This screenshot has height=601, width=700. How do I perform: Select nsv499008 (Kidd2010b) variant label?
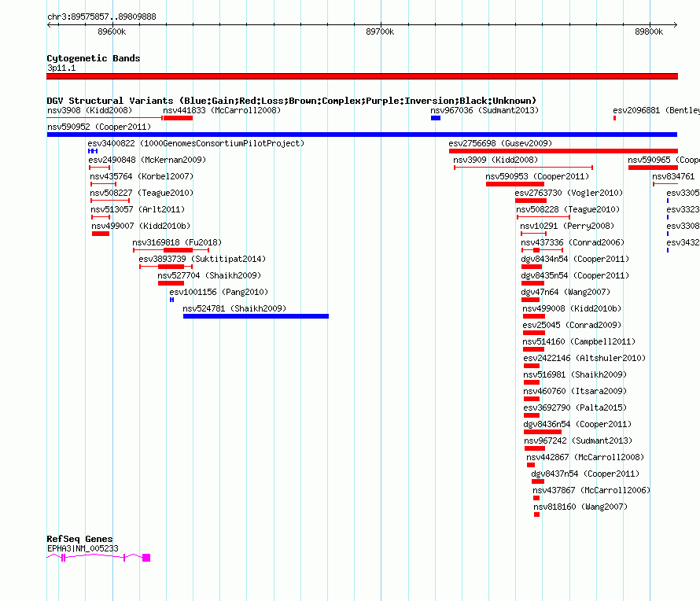(x=572, y=308)
